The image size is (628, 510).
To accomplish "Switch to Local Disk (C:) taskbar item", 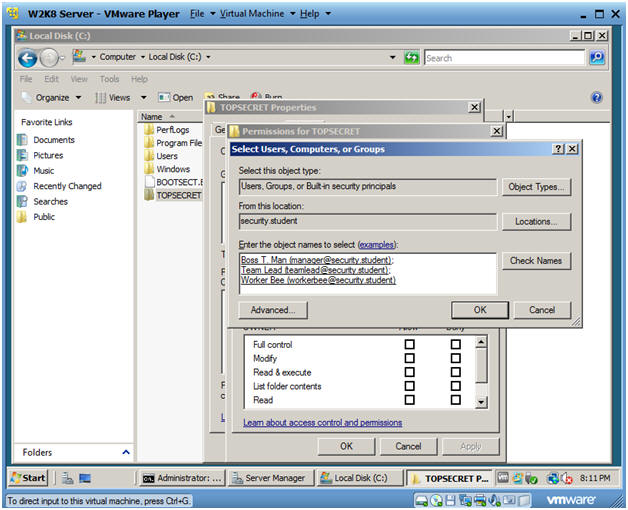I will click(x=359, y=478).
